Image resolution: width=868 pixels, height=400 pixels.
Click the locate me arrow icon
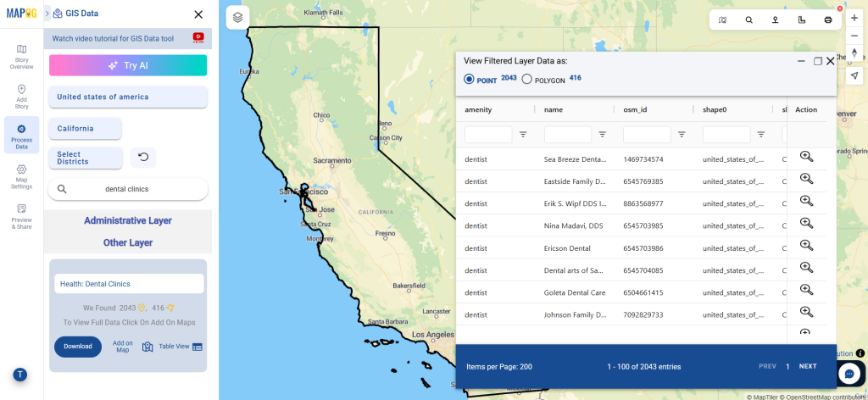tap(854, 76)
